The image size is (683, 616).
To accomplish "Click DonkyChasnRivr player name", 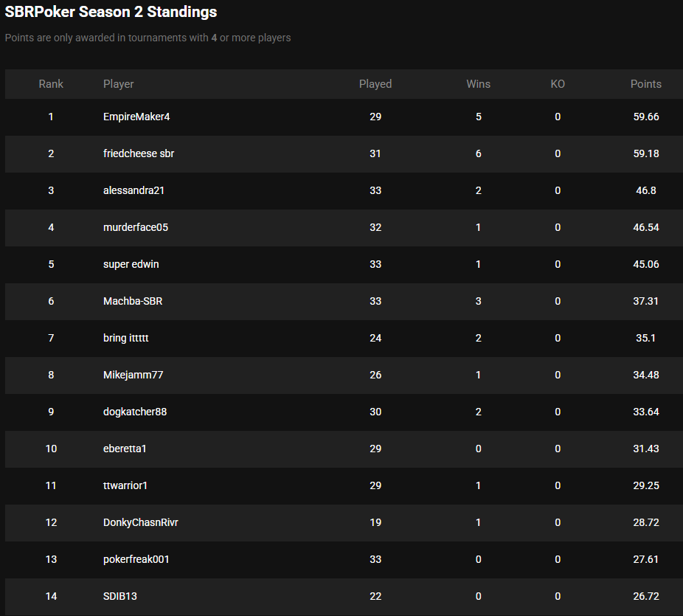I will pyautogui.click(x=141, y=522).
